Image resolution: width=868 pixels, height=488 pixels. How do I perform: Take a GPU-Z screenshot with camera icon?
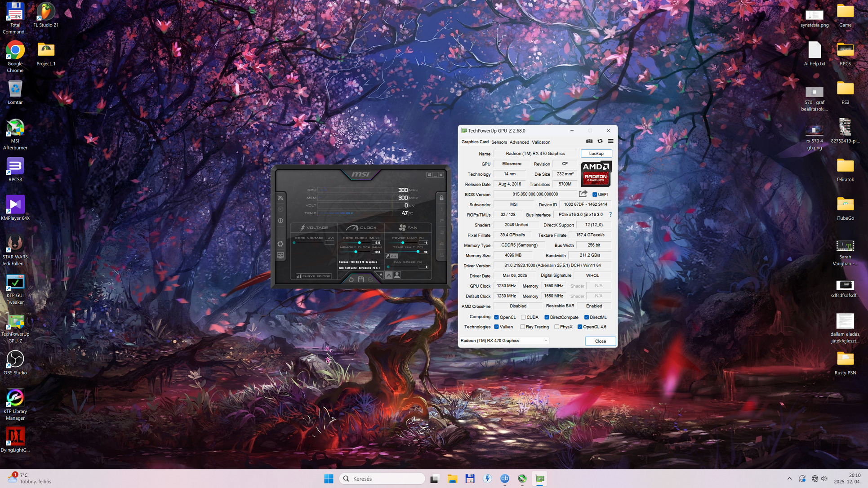click(x=589, y=141)
